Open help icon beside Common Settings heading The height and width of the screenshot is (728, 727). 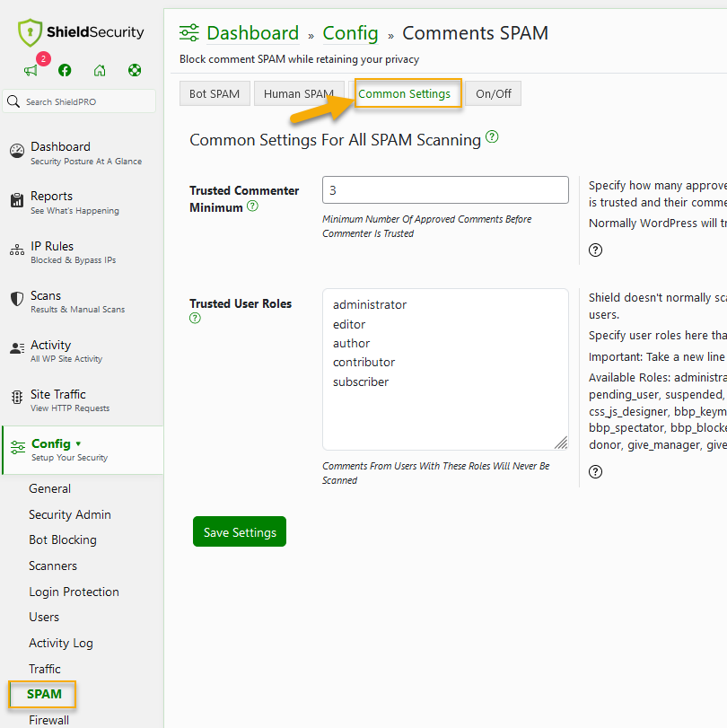coord(492,137)
